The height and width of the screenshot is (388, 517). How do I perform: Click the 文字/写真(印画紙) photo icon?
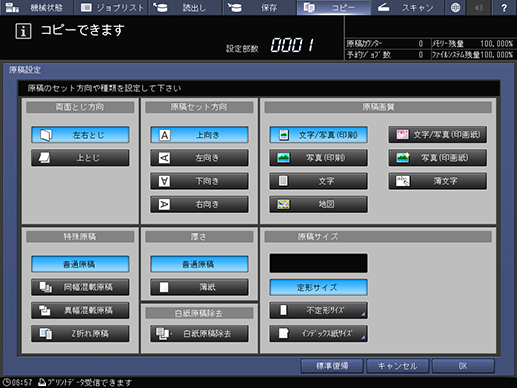point(402,134)
